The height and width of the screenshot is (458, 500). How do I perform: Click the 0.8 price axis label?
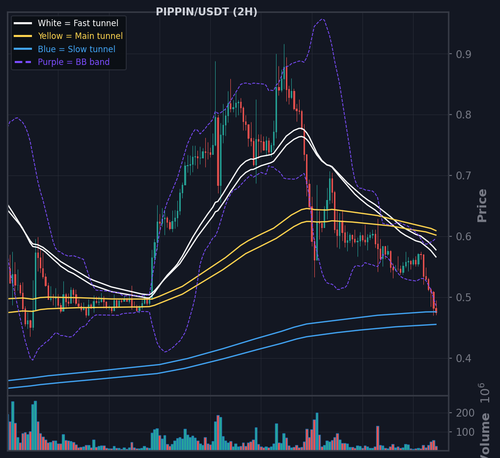(464, 115)
